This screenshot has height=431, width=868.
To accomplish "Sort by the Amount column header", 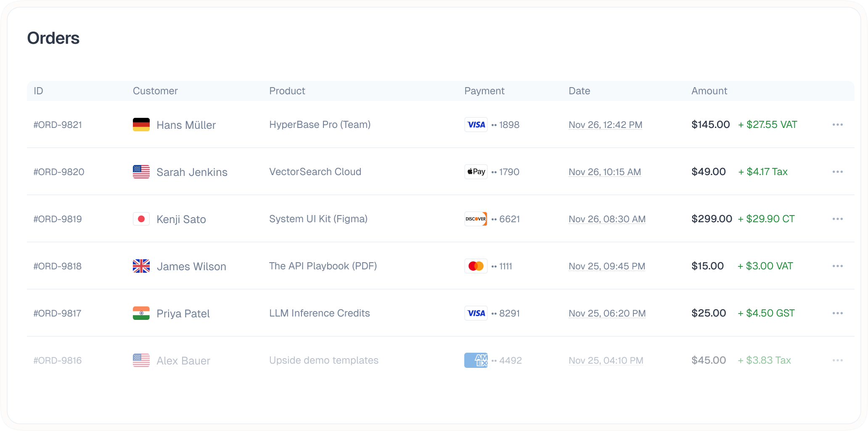I will [709, 91].
